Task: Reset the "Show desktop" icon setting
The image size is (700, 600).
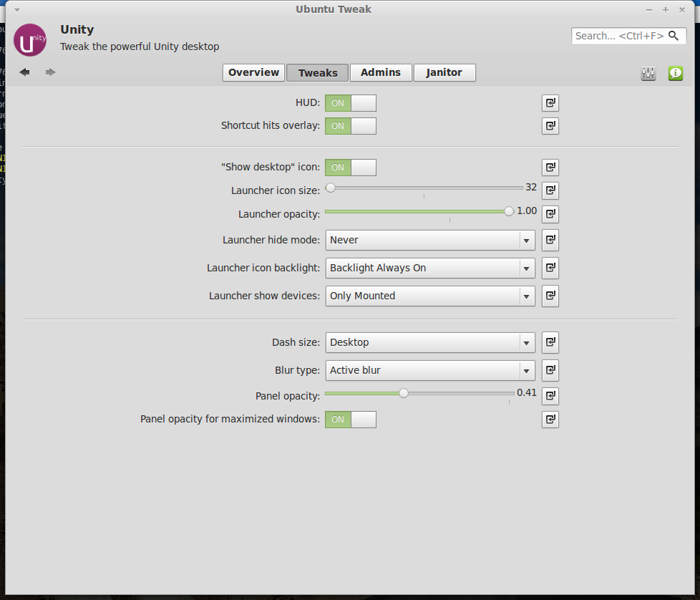Action: (550, 168)
